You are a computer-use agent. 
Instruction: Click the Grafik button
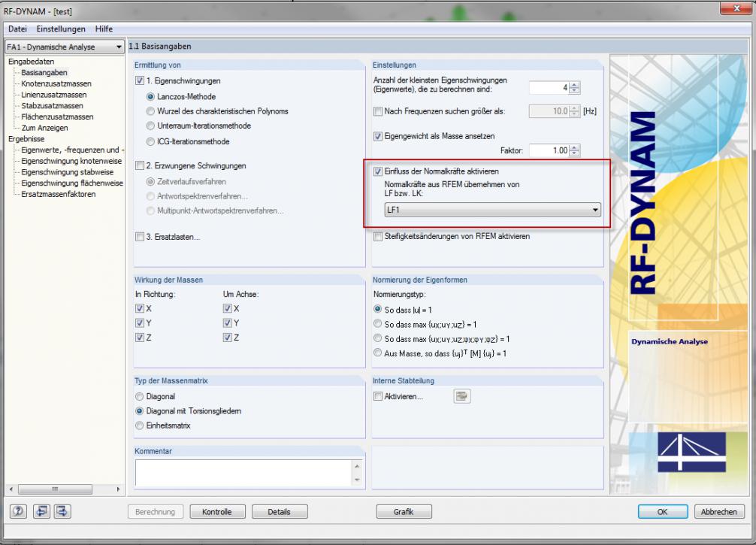(x=404, y=512)
